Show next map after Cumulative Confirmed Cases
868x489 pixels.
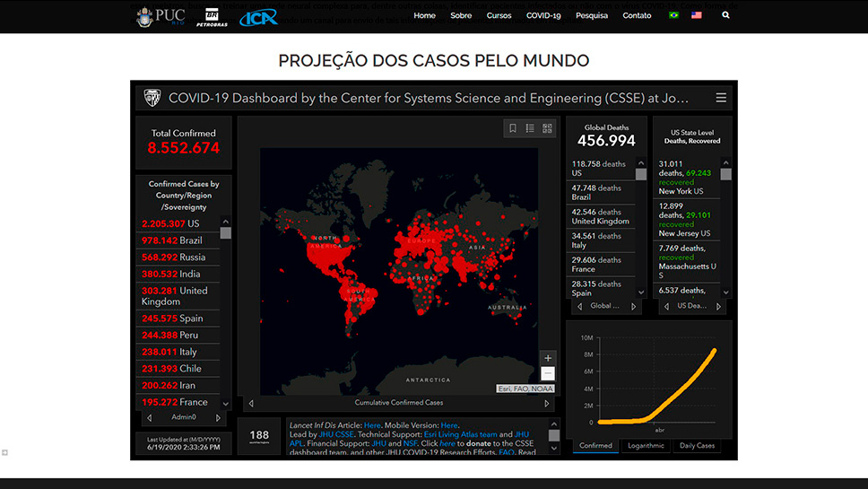pyautogui.click(x=547, y=404)
